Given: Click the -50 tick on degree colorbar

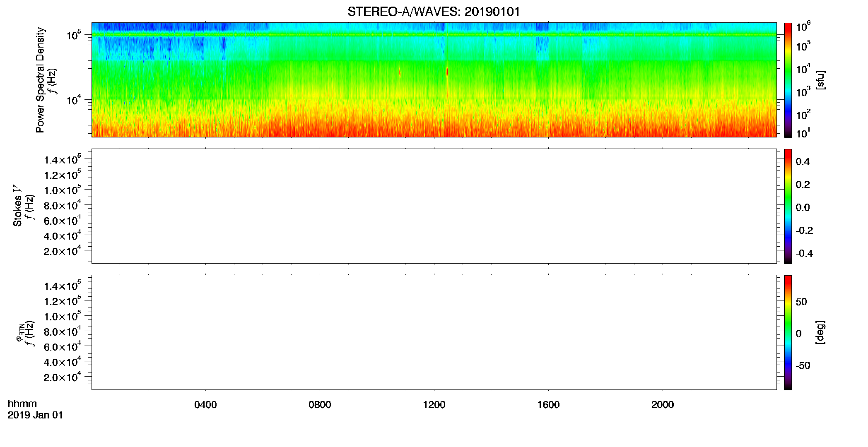Looking at the screenshot, I should coord(803,366).
